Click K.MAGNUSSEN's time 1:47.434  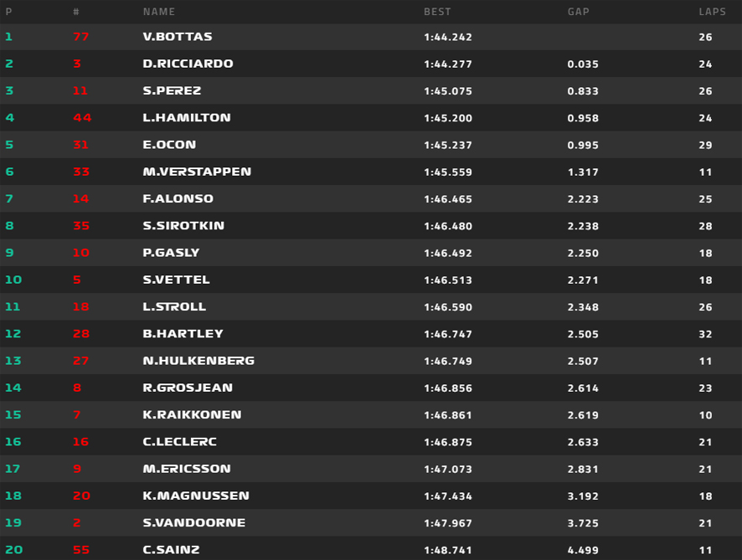point(448,496)
